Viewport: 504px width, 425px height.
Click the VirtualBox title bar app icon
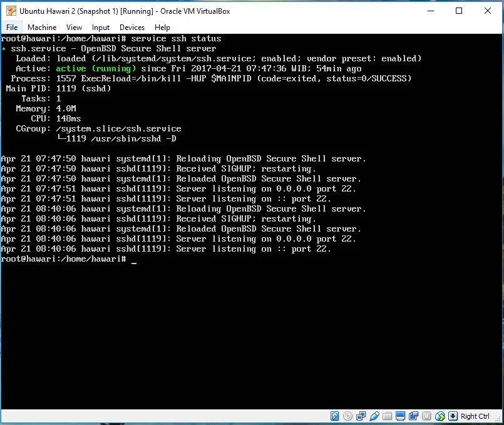pos(11,11)
